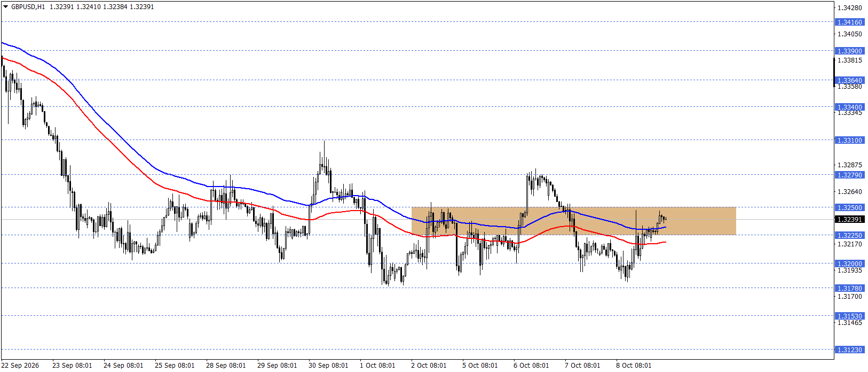This screenshot has width=868, height=372.
Task: Select the 1.32000 level price label
Action: pos(849,264)
